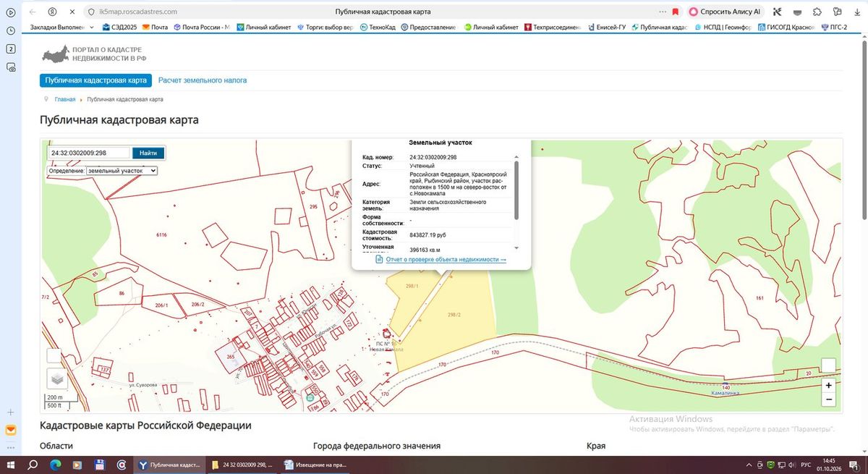Click the browser address bar URL

point(138,12)
